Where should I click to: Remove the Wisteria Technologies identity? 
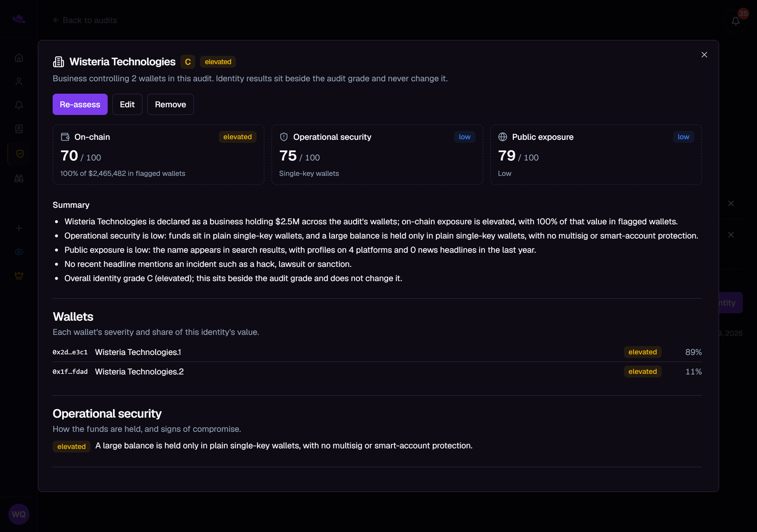point(170,105)
